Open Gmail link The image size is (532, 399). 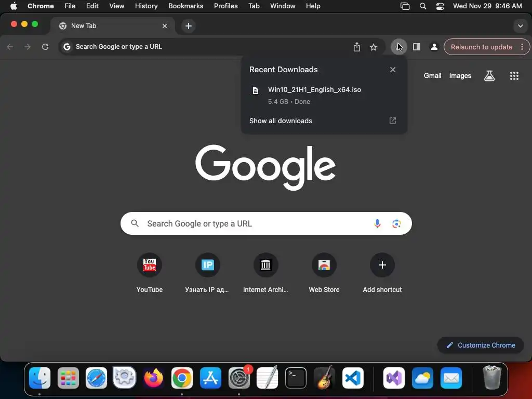pyautogui.click(x=432, y=76)
